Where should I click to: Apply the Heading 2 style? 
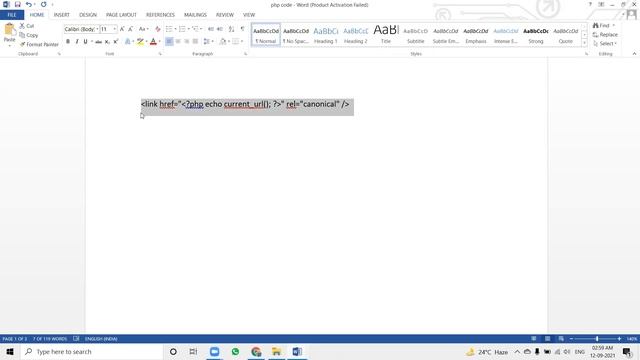[x=356, y=35]
